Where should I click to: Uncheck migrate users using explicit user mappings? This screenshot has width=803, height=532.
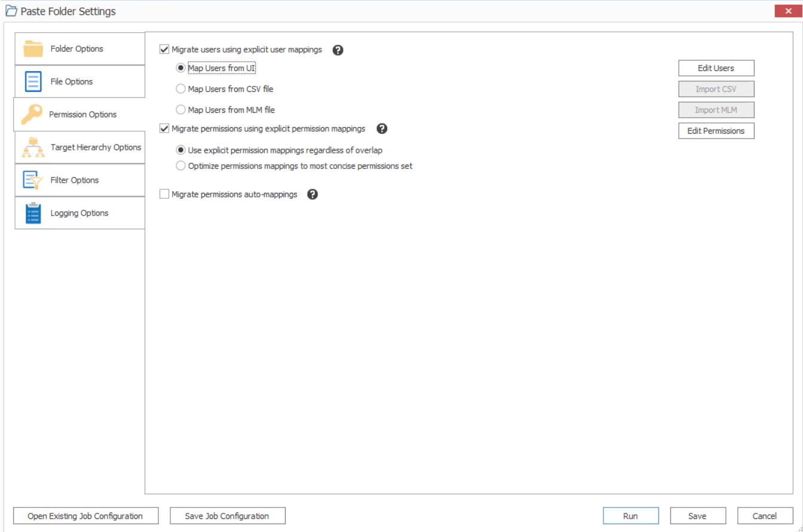pos(164,50)
